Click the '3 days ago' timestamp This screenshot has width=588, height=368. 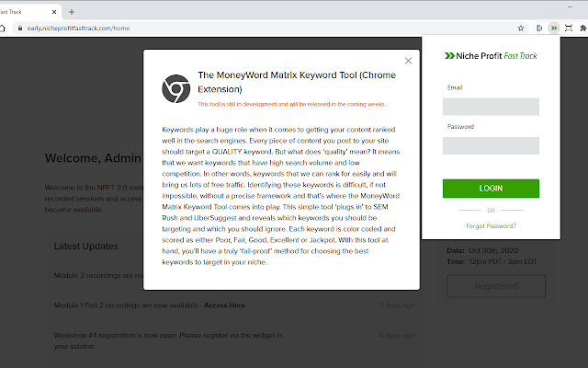coord(397,305)
